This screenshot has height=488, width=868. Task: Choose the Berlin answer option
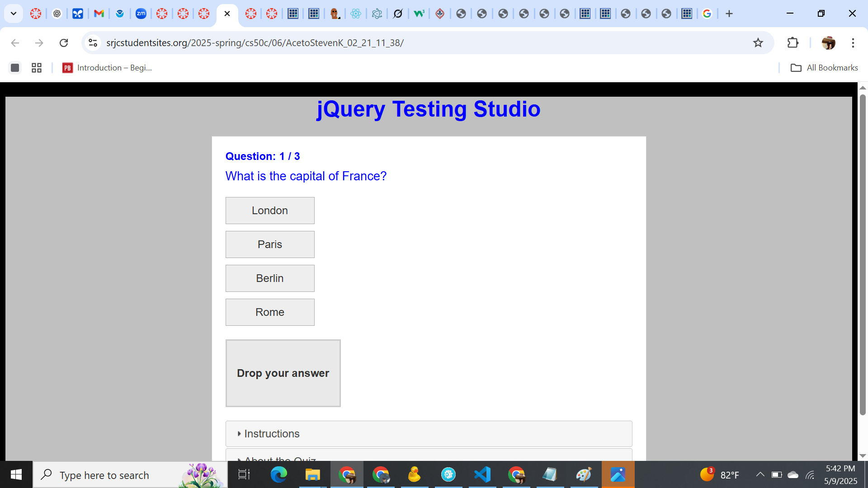tap(270, 278)
